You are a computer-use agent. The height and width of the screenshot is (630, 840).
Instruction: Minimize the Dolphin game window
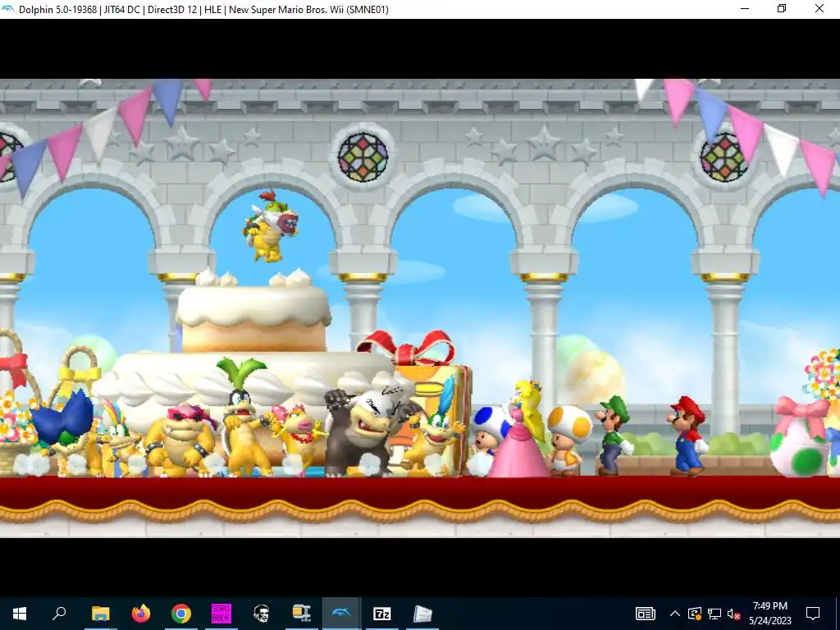pyautogui.click(x=745, y=8)
